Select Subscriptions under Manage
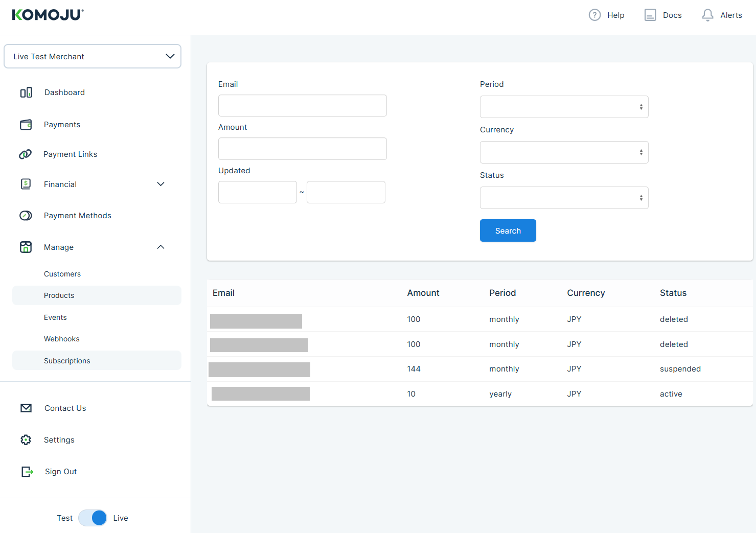Viewport: 756px width, 533px height. [x=97, y=360]
